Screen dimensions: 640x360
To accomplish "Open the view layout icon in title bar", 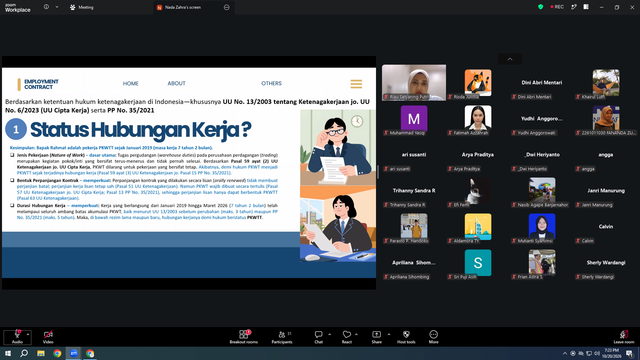I will (x=586, y=7).
